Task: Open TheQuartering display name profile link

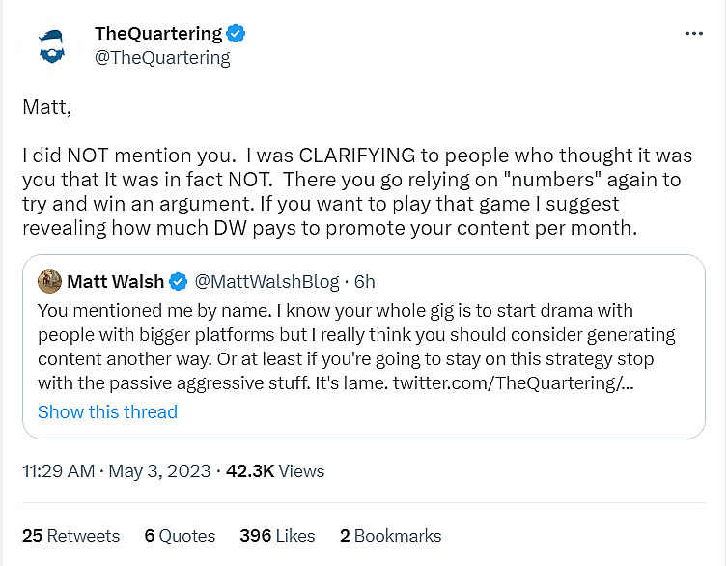Action: pyautogui.click(x=158, y=34)
